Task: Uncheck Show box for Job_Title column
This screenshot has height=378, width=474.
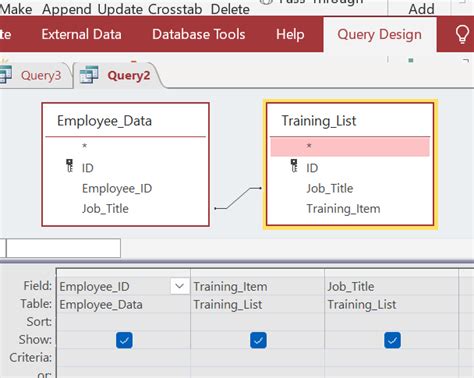Action: pyautogui.click(x=392, y=340)
